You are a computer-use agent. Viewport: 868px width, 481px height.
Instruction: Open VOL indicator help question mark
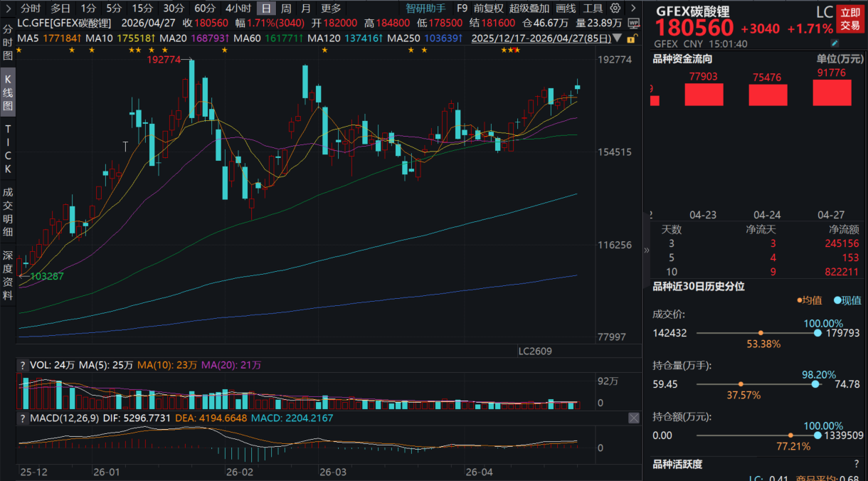click(23, 365)
